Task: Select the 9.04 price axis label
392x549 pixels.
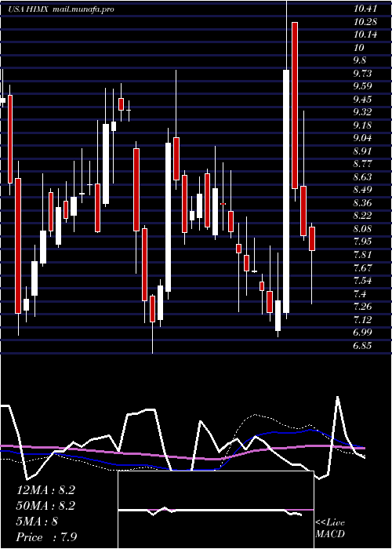Action: pos(363,138)
